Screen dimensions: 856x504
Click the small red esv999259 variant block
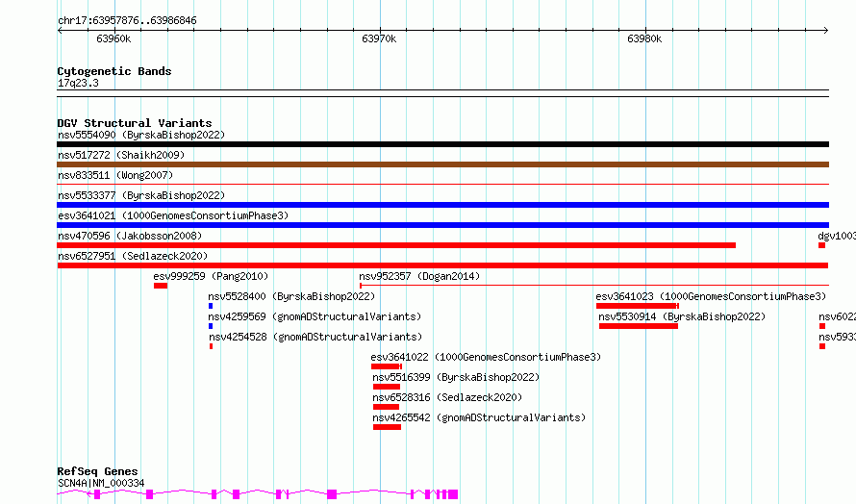tap(161, 286)
